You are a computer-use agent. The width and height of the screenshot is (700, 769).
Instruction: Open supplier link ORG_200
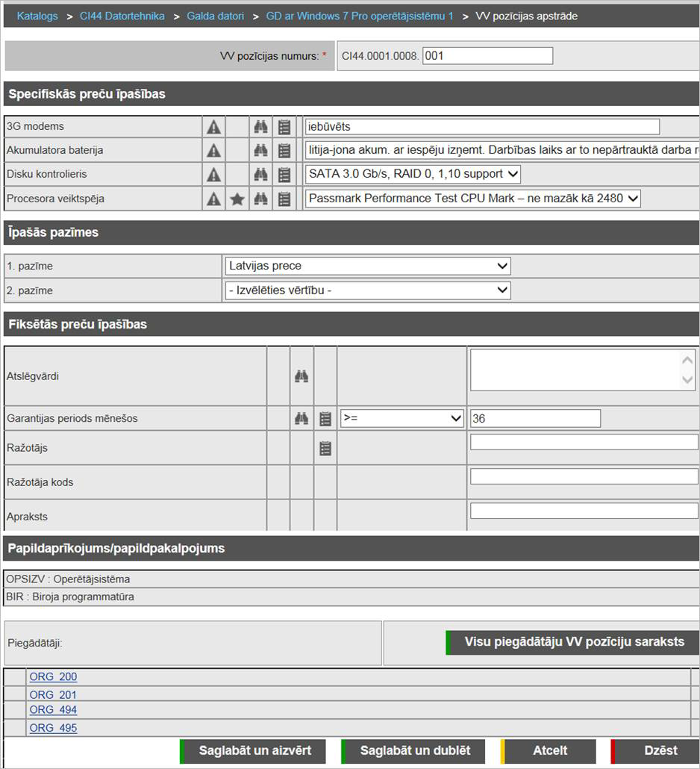pyautogui.click(x=53, y=677)
